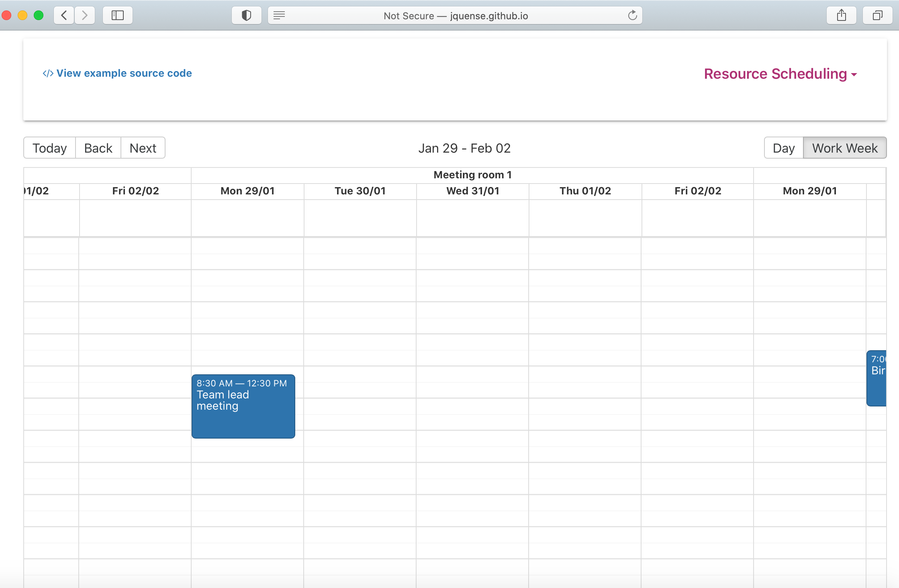Screen dimensions: 899x588
Task: Click the forward navigation arrow
Action: 84,15
